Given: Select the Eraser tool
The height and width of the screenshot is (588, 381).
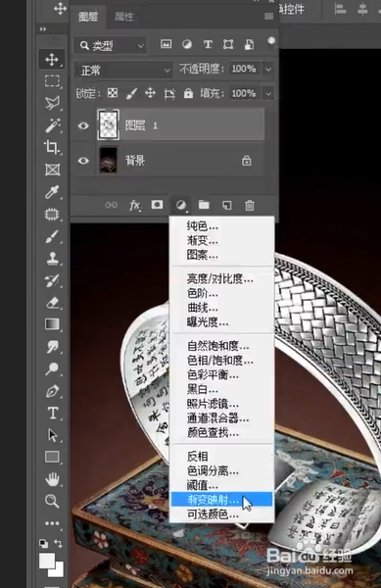Looking at the screenshot, I should [52, 303].
